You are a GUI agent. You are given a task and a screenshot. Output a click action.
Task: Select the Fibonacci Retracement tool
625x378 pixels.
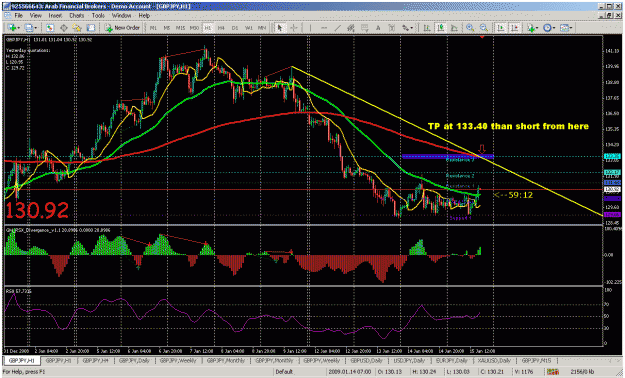tap(364, 28)
